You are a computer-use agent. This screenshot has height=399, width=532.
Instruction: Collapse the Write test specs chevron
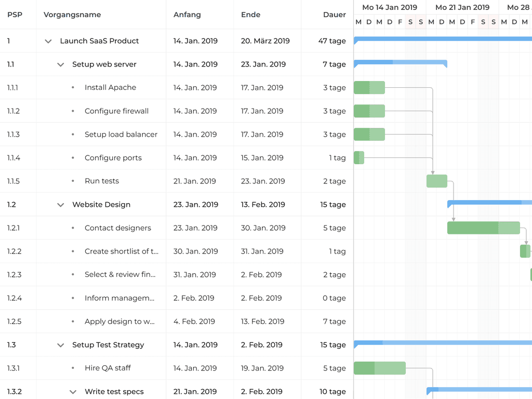(73, 392)
